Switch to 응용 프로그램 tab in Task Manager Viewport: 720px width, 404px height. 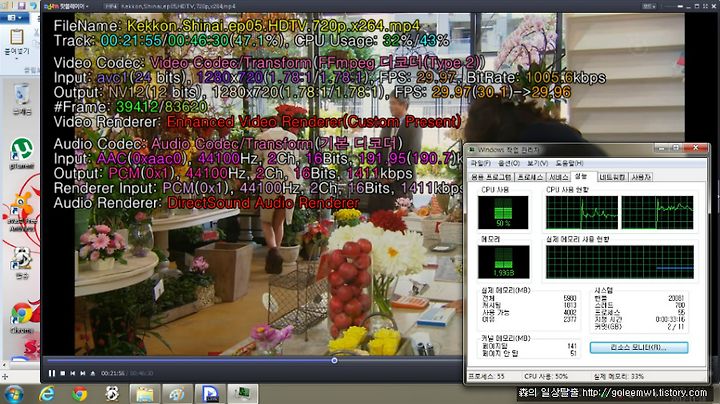pos(491,177)
